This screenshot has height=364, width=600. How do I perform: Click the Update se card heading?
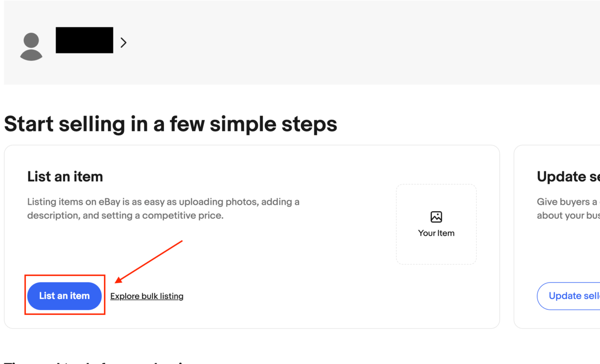[568, 177]
